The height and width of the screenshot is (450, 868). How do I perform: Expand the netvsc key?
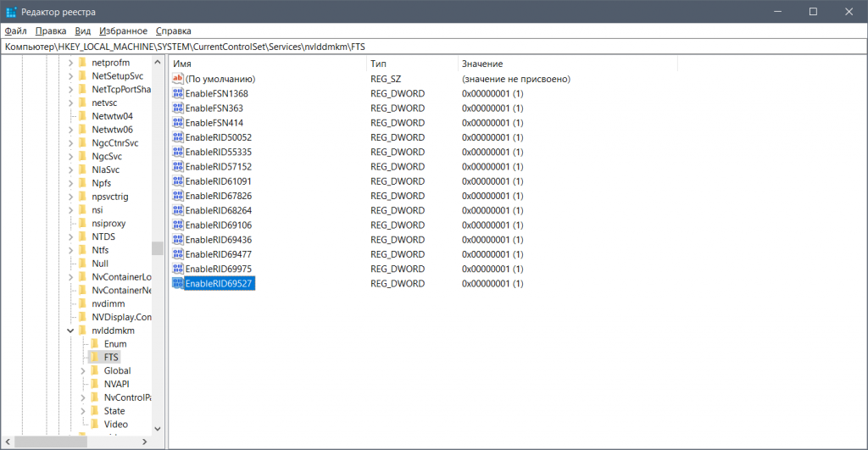(x=70, y=103)
